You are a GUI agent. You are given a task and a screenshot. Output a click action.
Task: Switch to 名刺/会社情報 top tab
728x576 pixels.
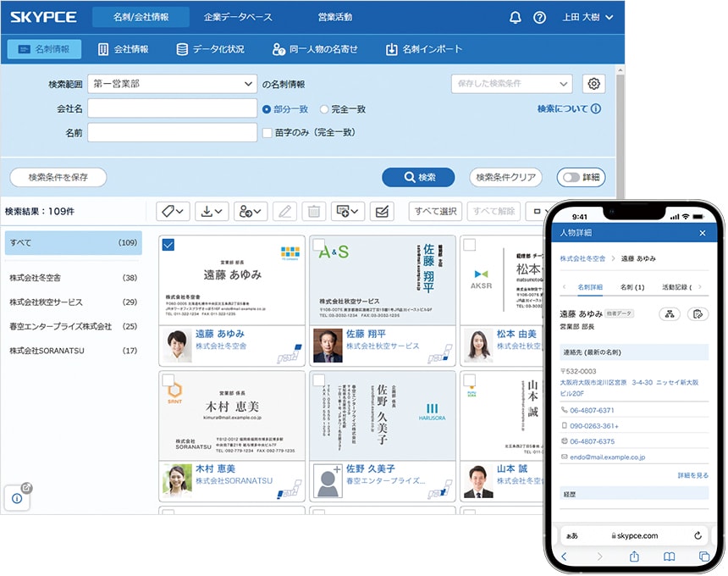tap(141, 17)
